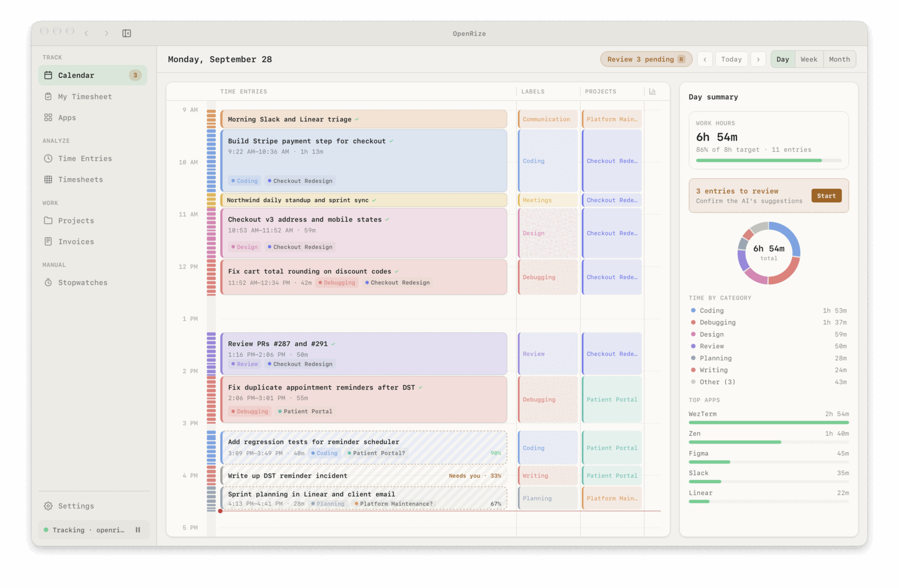Image resolution: width=899 pixels, height=588 pixels.
Task: Open Projects in the sidebar
Action: 92,221
